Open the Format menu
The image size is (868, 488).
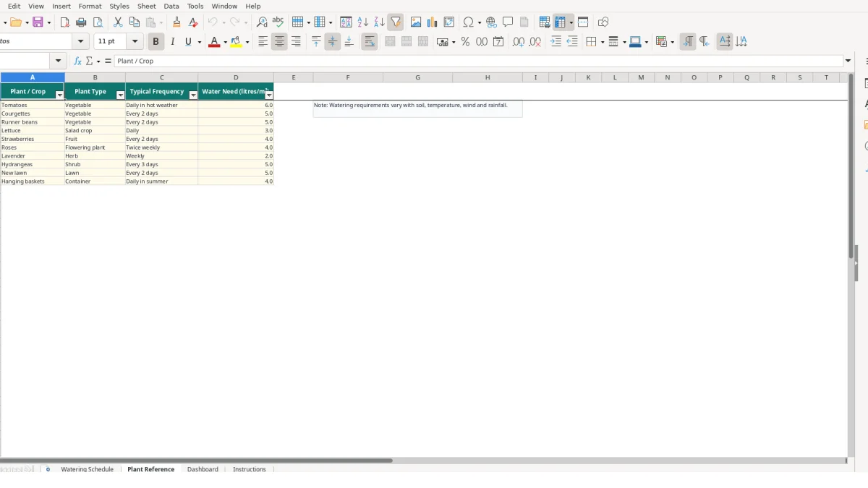tap(90, 6)
